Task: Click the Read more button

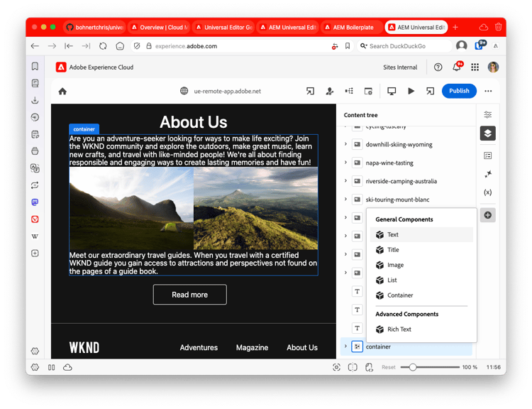Action: pos(189,295)
